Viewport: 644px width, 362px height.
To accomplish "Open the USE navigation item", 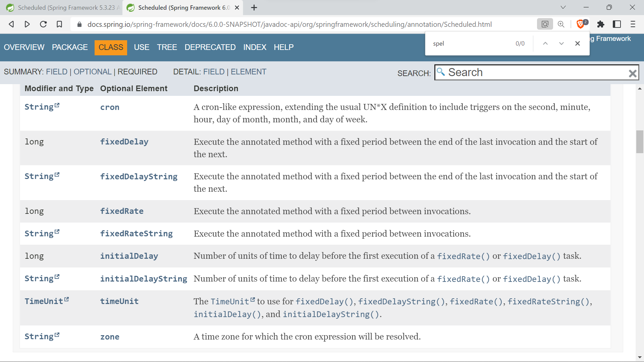I will (x=142, y=47).
